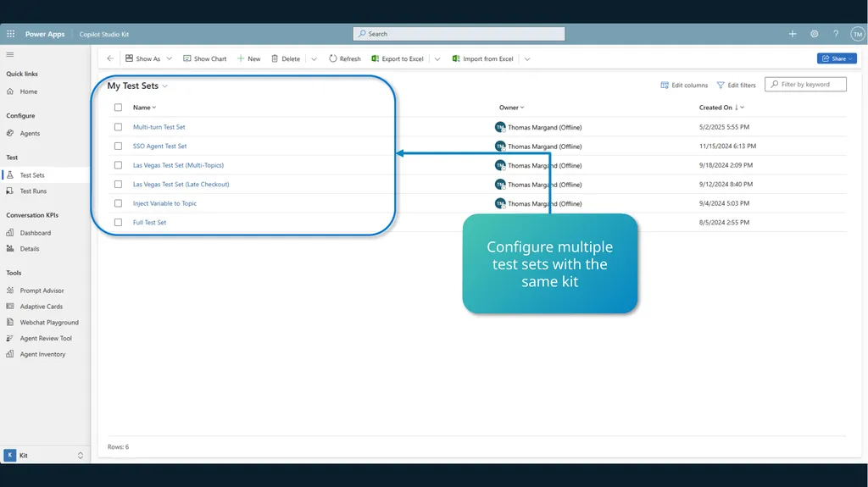The image size is (868, 487).
Task: Open Las Vegas Test Set (Late Checkout)
Action: pyautogui.click(x=181, y=185)
